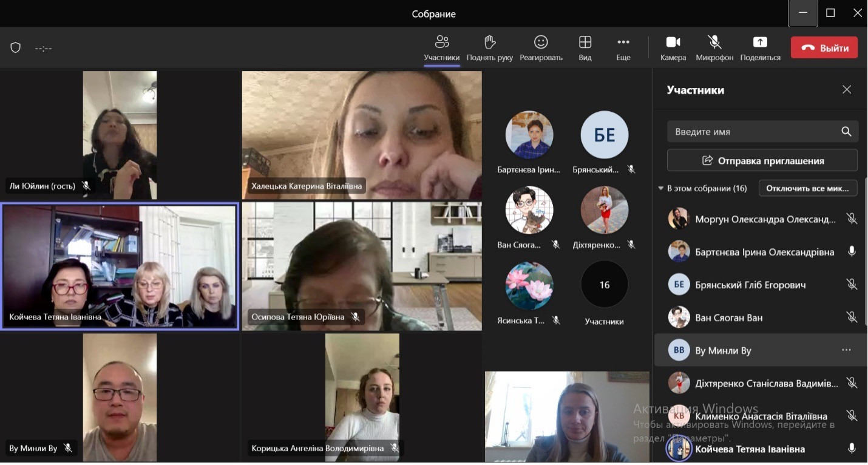This screenshot has height=465, width=868.
Task: Select Халецька Катерина Віталіївна video tile
Action: pos(362,135)
